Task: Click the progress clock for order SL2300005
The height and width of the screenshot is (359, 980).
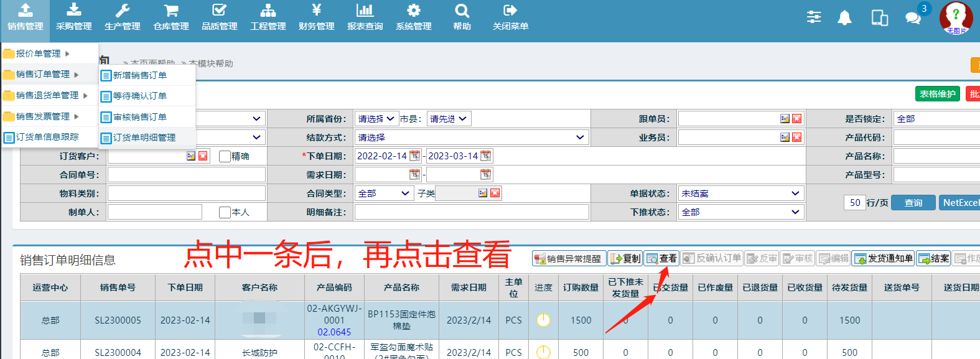Action: coord(543,320)
